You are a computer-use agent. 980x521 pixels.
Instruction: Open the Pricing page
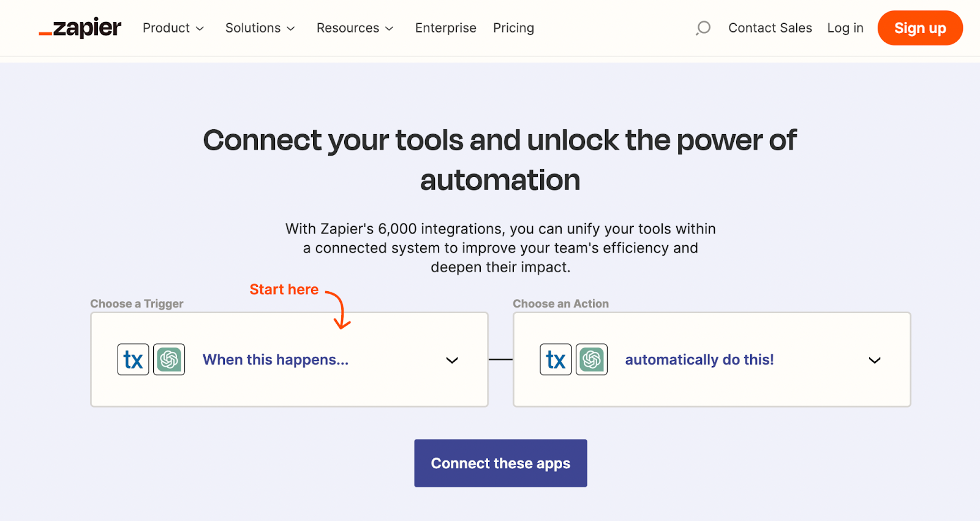tap(513, 28)
